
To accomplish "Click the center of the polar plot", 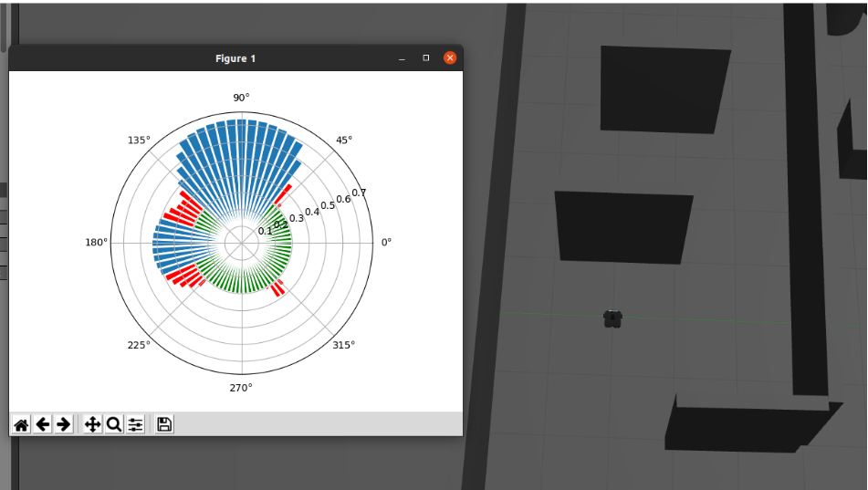I will point(242,244).
